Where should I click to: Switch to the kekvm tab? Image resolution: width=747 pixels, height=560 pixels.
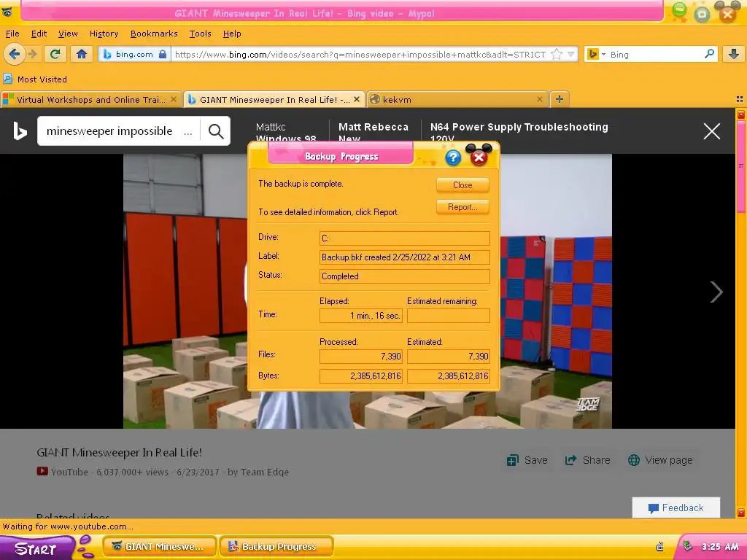pos(456,99)
